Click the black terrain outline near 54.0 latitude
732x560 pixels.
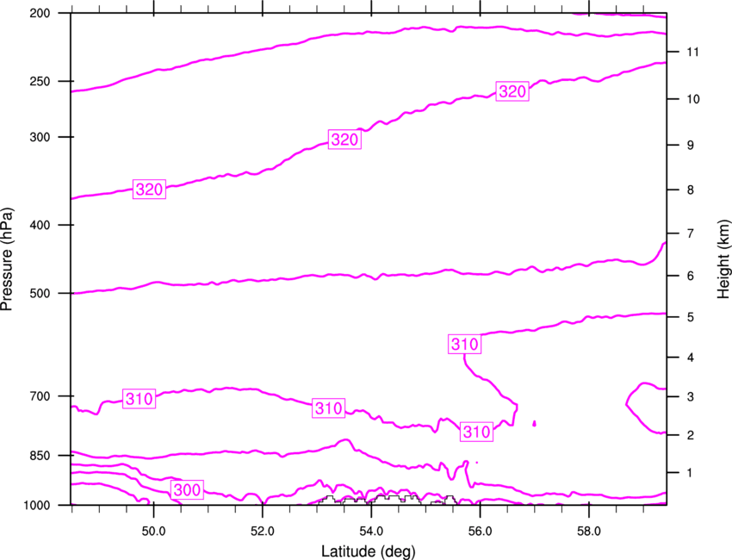[x=387, y=500]
